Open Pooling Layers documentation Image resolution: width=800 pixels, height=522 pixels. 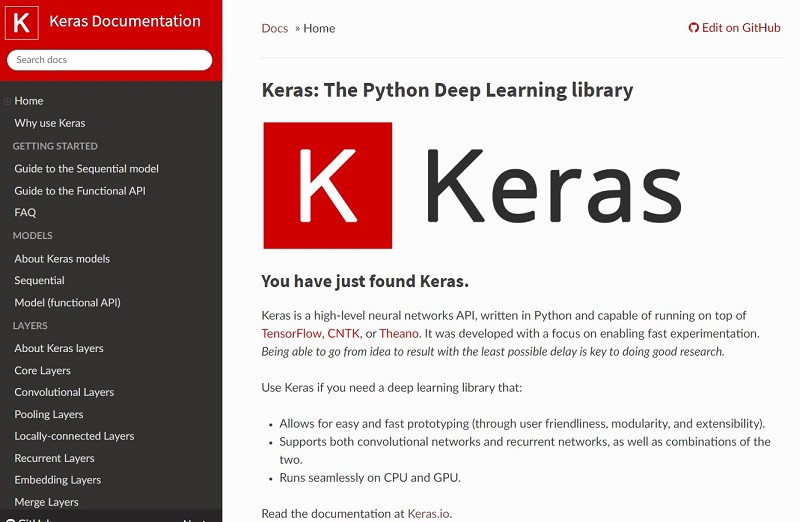(48, 414)
